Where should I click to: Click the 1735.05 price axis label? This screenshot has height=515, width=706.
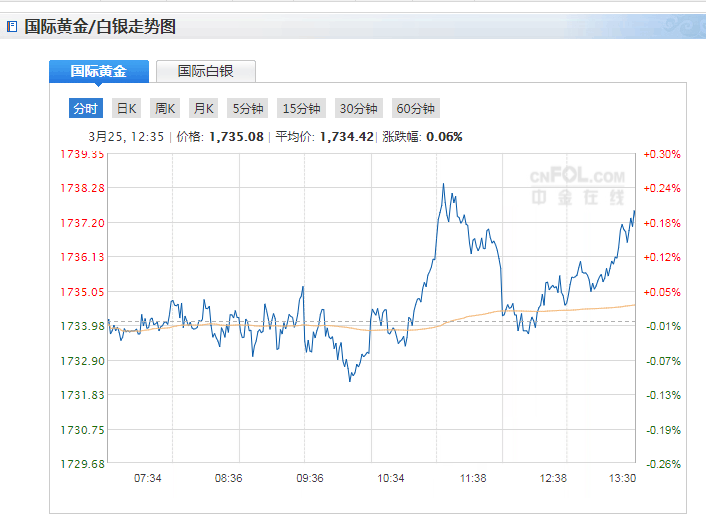(82, 292)
